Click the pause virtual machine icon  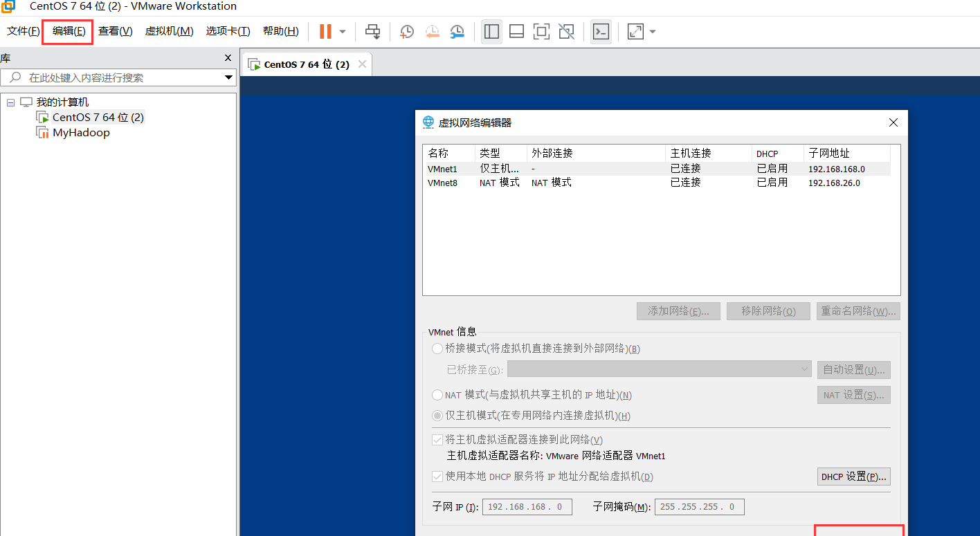325,31
